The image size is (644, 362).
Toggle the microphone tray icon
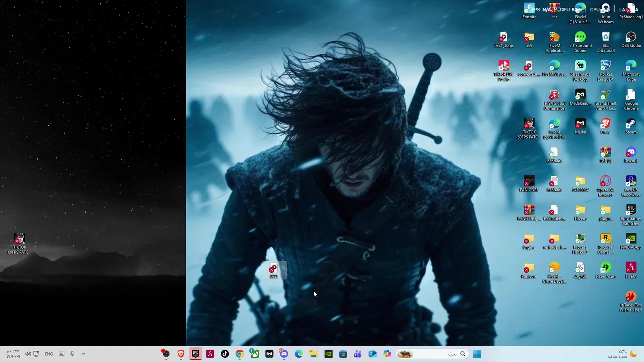point(72,354)
